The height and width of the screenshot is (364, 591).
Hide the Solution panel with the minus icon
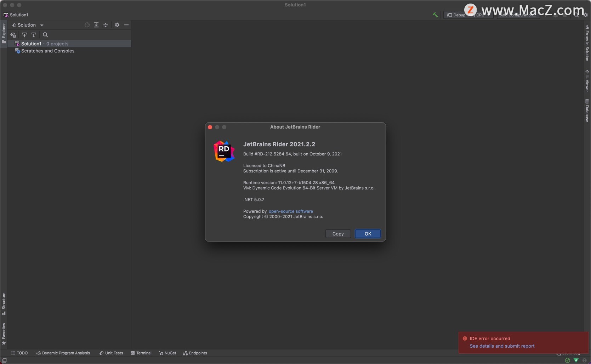(126, 25)
